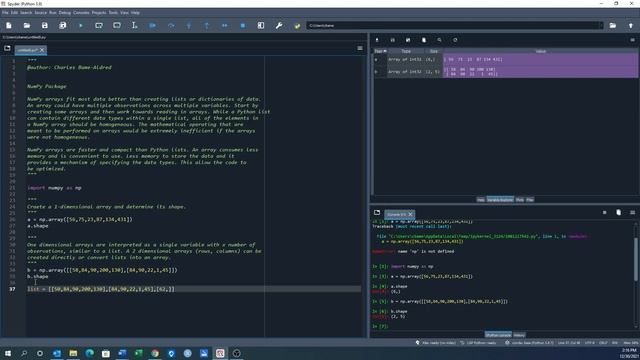Save the current file
This screenshot has width=640, height=360.
[44, 25]
